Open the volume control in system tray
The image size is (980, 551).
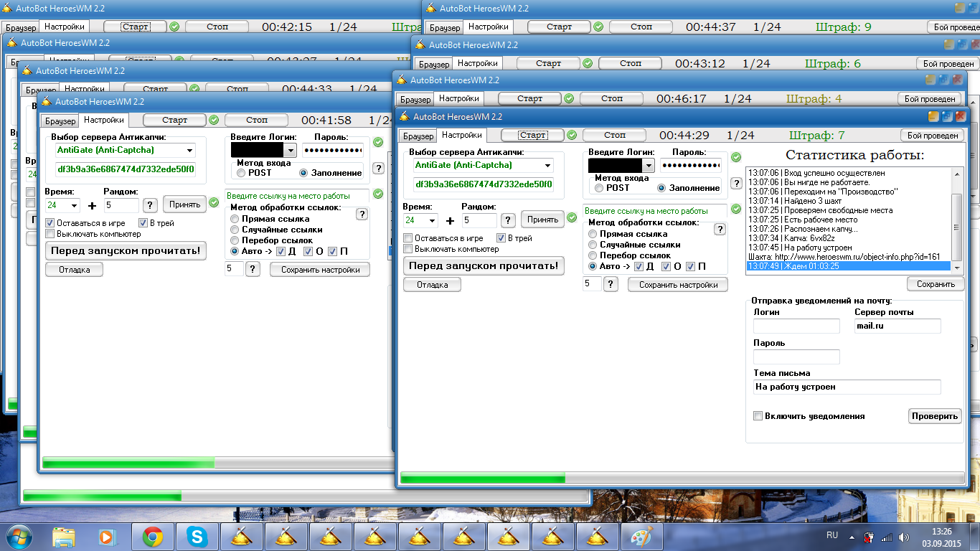click(x=903, y=537)
